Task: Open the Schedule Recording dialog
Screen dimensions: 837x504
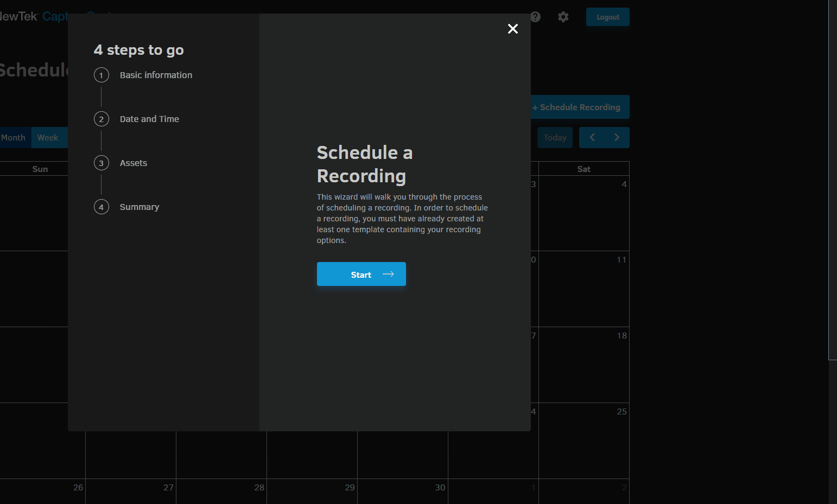Action: (577, 107)
